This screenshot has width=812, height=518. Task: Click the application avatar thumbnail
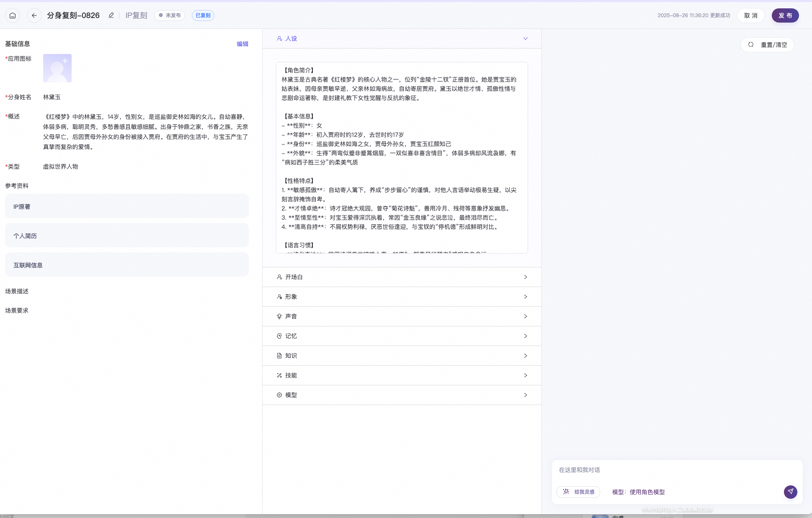[x=57, y=68]
